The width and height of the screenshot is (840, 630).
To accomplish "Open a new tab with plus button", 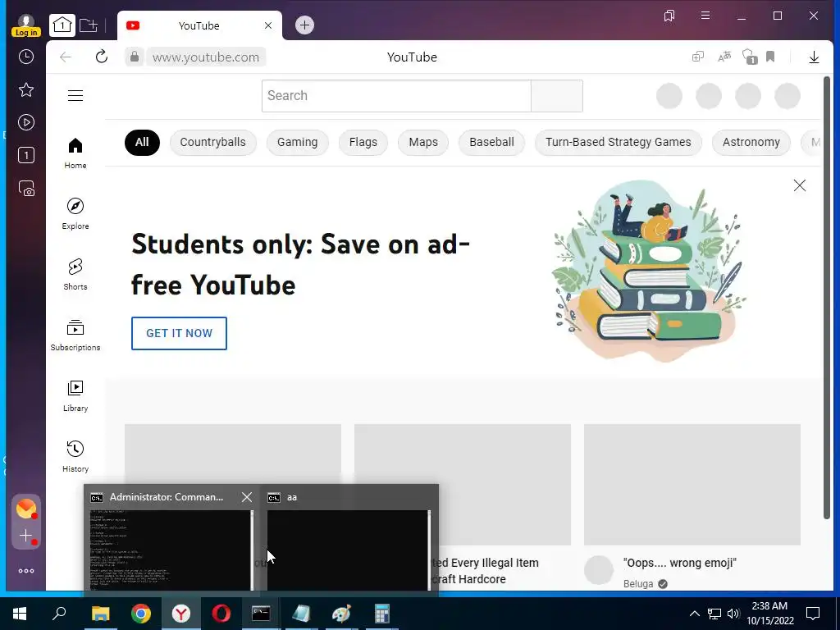I will [304, 25].
